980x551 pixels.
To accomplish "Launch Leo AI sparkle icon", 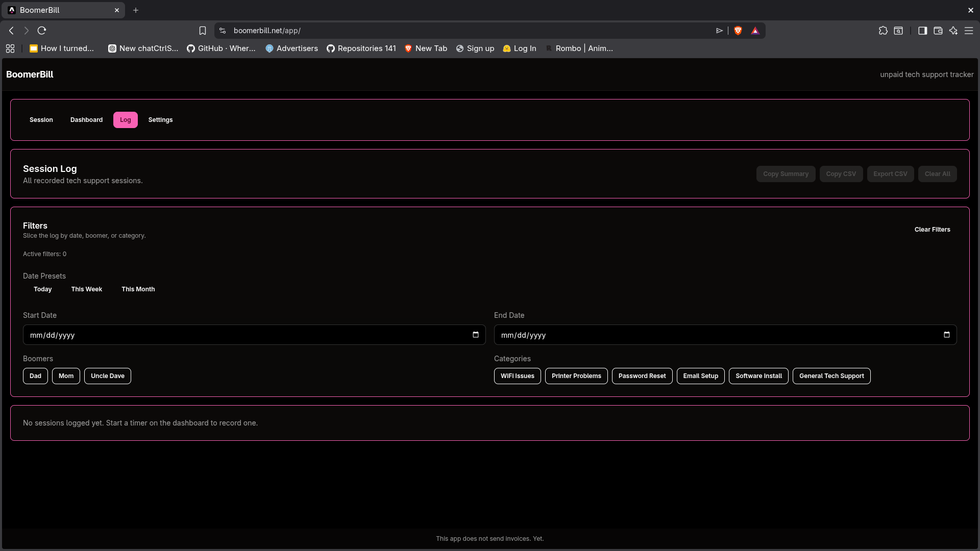I will pyautogui.click(x=953, y=31).
